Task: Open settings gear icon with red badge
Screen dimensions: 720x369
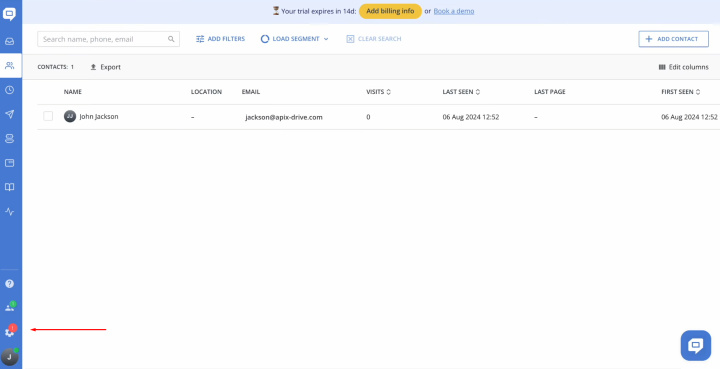Action: pyautogui.click(x=10, y=331)
